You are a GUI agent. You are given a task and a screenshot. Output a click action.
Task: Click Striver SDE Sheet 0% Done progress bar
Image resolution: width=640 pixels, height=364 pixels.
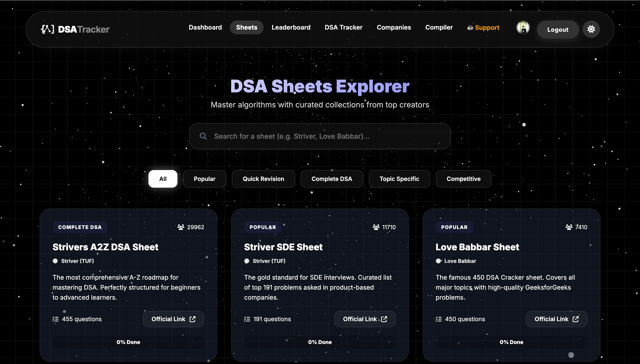pyautogui.click(x=320, y=342)
